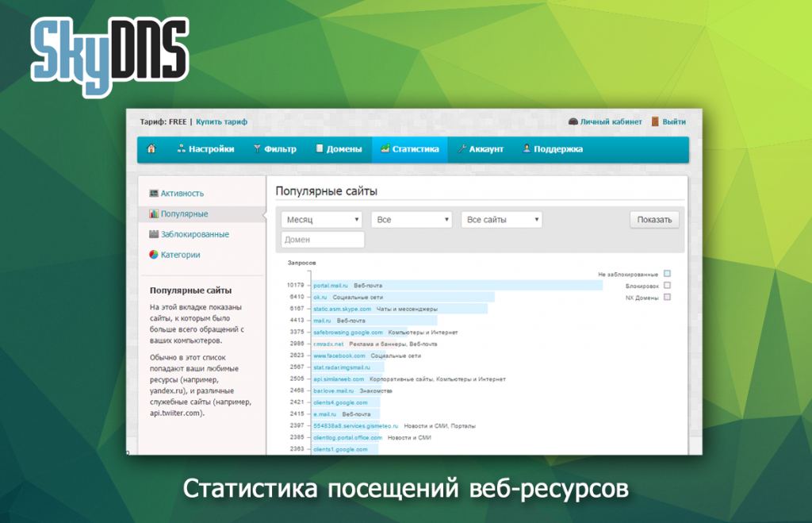Open the Поддержка menu item

[553, 149]
